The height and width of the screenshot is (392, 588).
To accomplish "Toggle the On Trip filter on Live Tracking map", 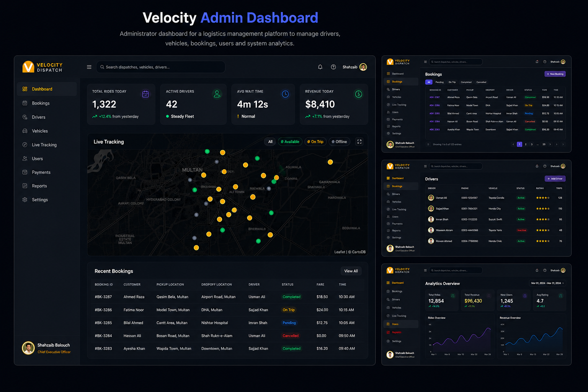I will [x=315, y=142].
